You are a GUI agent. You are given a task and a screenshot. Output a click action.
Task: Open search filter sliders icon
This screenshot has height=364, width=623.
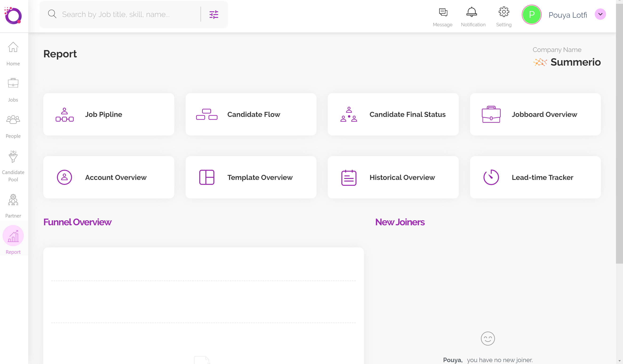[x=214, y=15]
